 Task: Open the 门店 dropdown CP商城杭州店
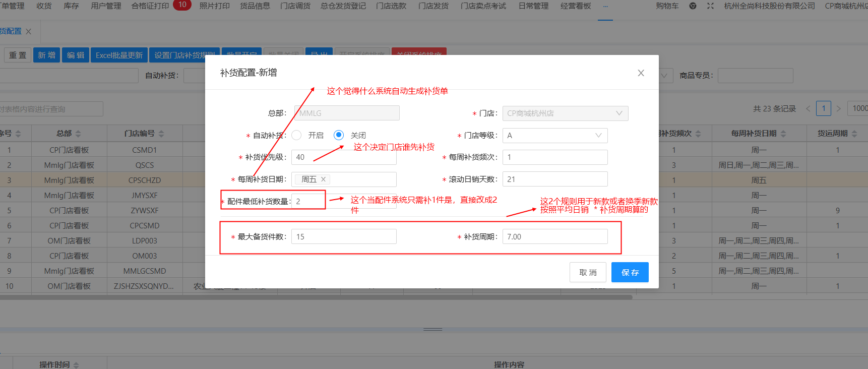pos(565,113)
